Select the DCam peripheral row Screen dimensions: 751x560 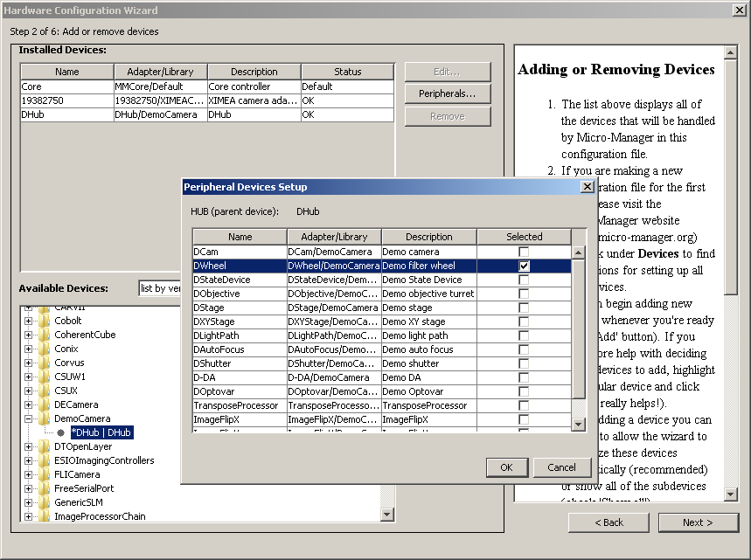[382, 252]
